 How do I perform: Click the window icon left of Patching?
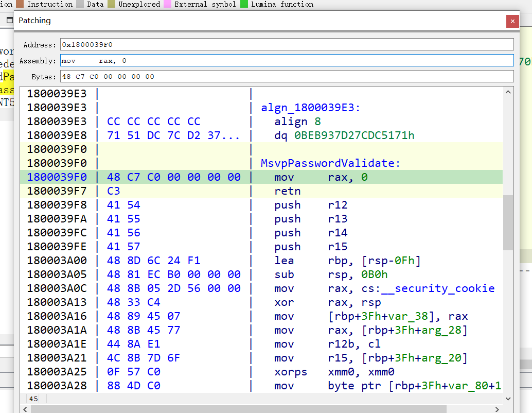(9, 21)
